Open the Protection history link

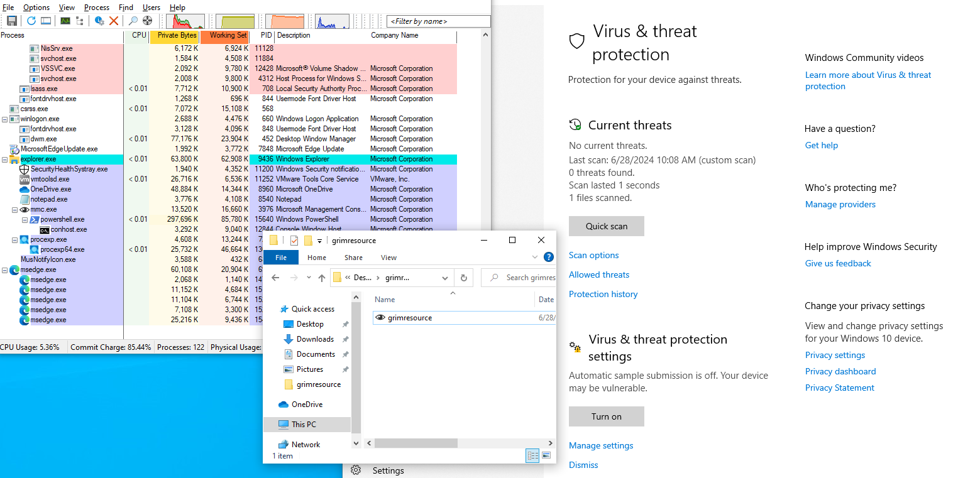click(x=603, y=294)
